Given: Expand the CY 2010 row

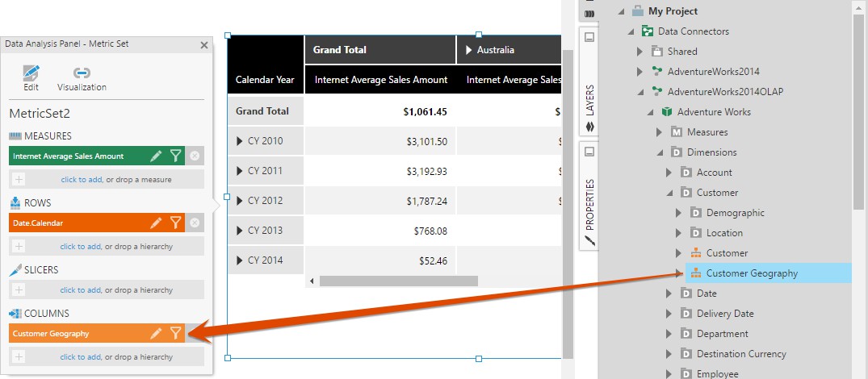Looking at the screenshot, I should [239, 142].
